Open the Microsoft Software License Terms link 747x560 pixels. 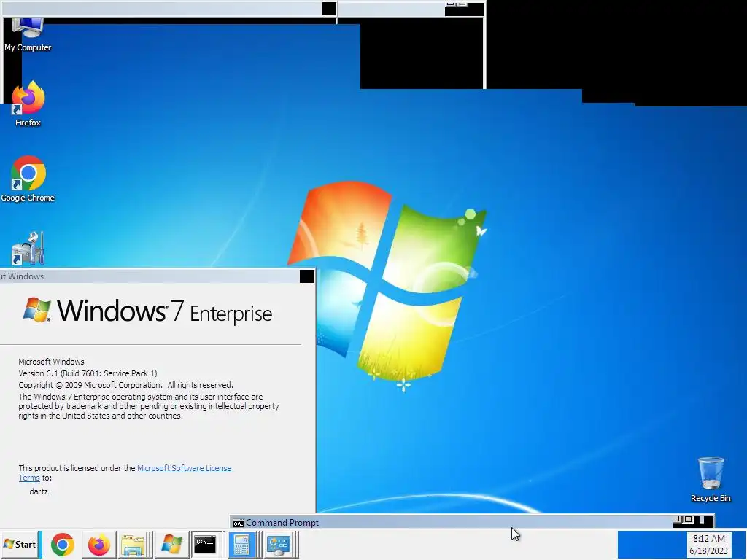[x=185, y=468]
